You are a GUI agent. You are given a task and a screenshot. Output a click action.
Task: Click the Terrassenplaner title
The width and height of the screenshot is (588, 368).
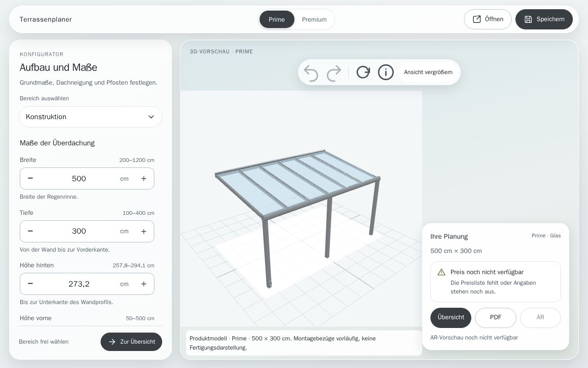pos(45,19)
